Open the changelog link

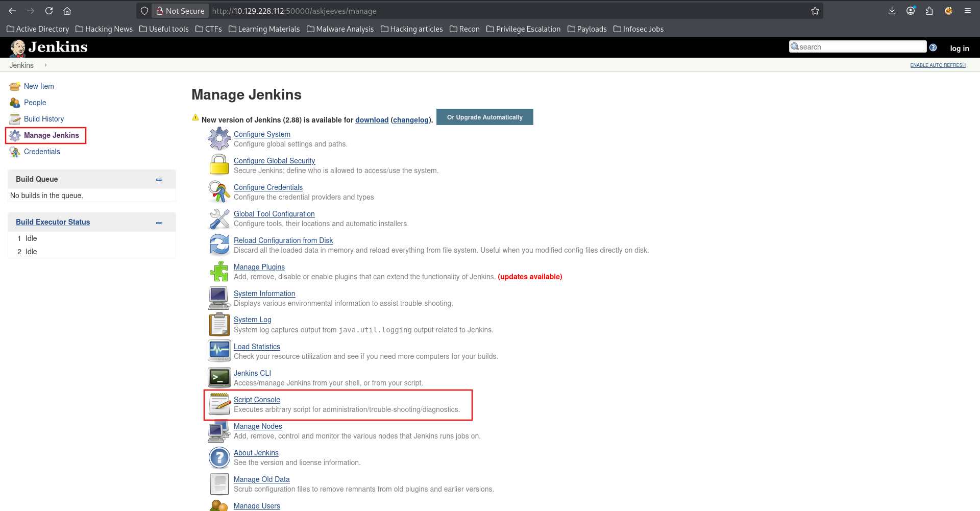click(411, 120)
